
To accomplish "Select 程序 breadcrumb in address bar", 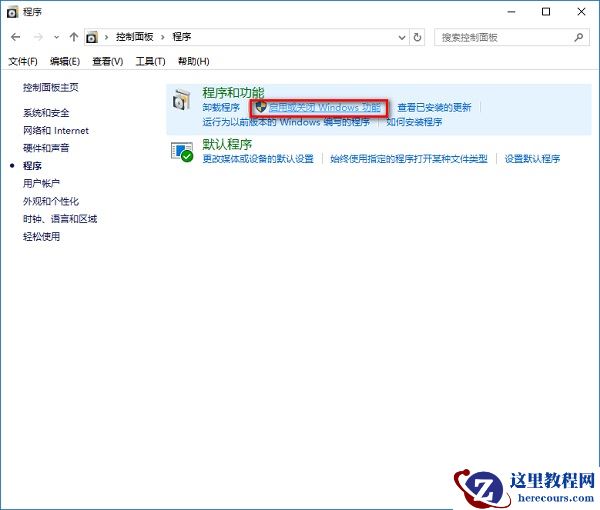I will click(x=182, y=37).
